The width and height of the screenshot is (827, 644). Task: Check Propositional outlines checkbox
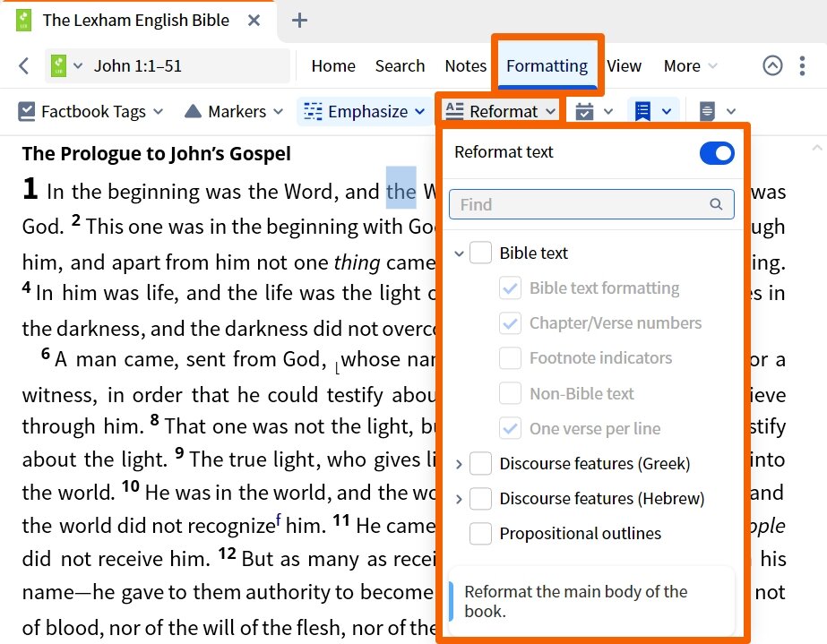pos(480,533)
